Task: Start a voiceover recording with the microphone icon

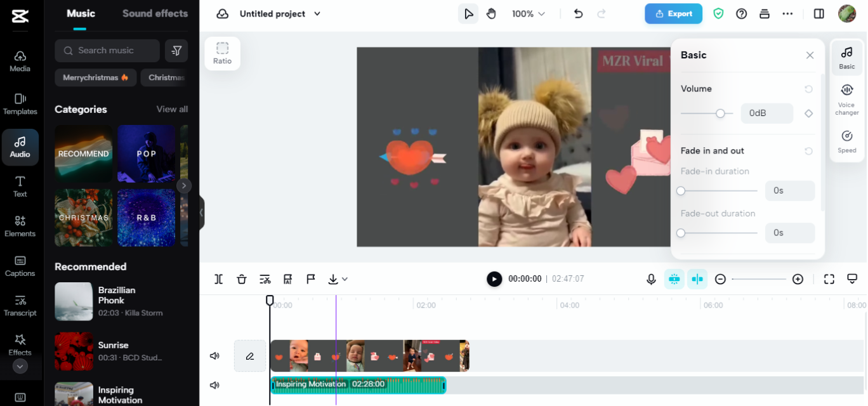Action: tap(651, 278)
